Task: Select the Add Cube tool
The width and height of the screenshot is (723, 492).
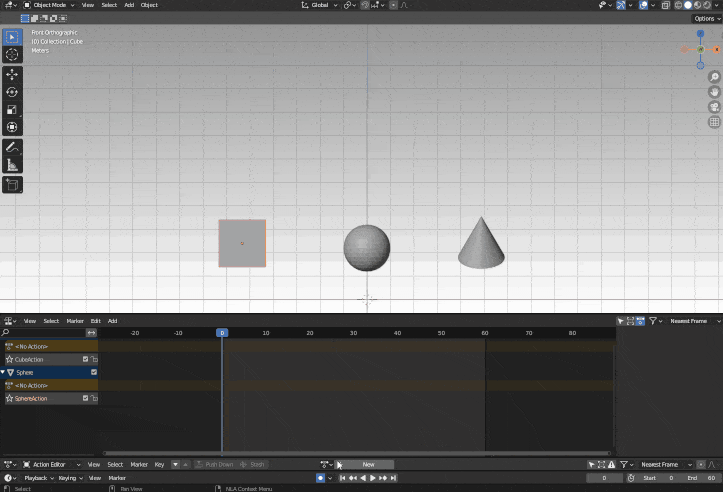Action: coord(12,185)
